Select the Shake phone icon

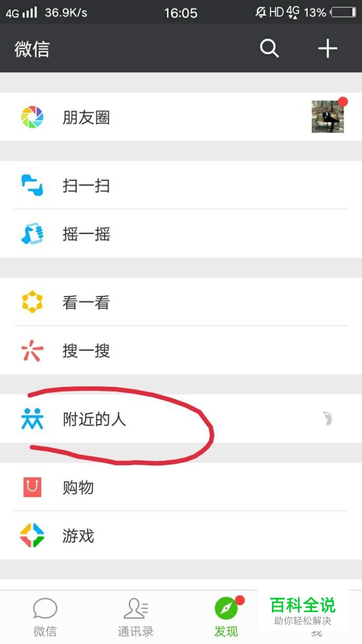[x=32, y=234]
